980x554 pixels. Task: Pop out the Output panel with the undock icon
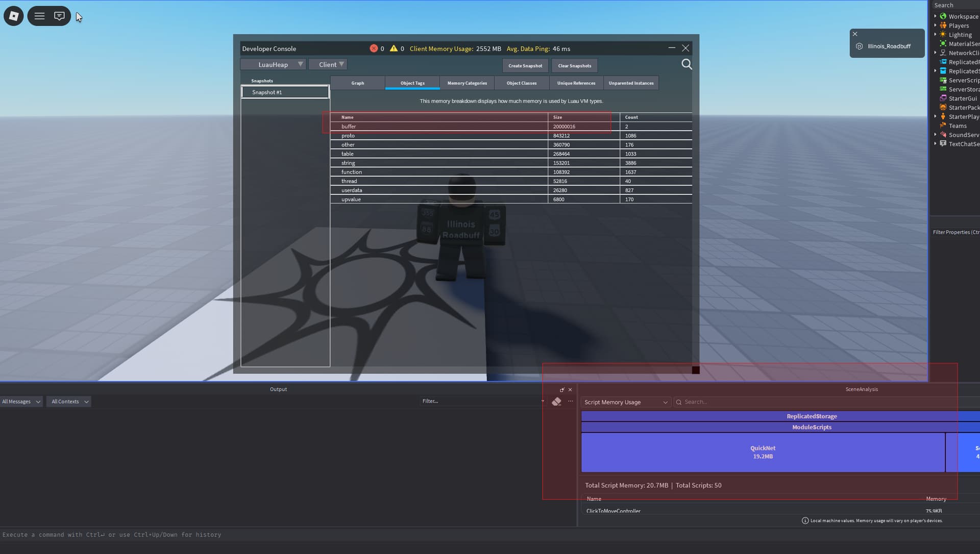(562, 390)
